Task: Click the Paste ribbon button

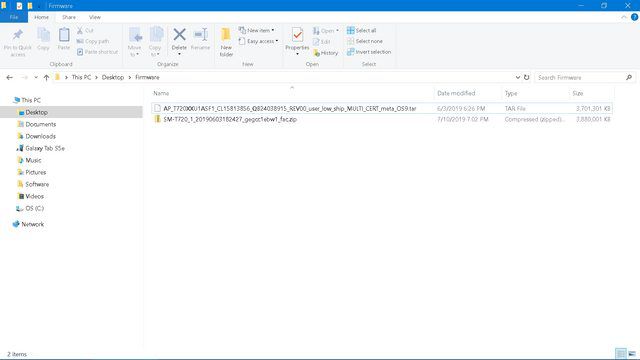Action: [64, 39]
